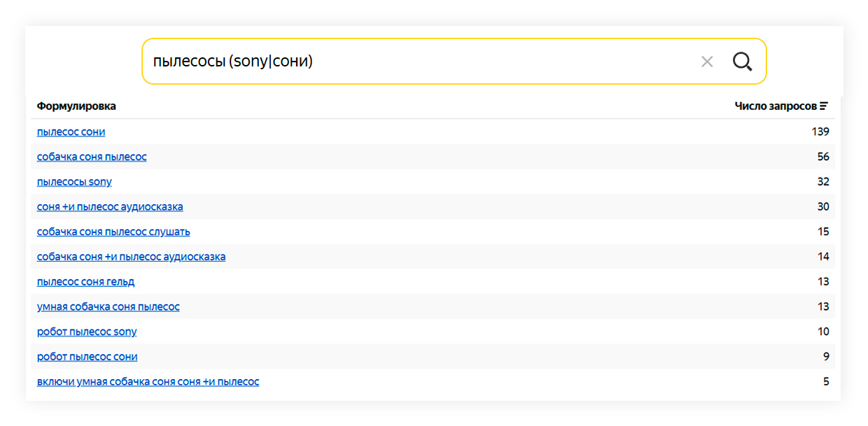The width and height of the screenshot is (868, 426).
Task: Select the request count 30
Action: coord(823,207)
